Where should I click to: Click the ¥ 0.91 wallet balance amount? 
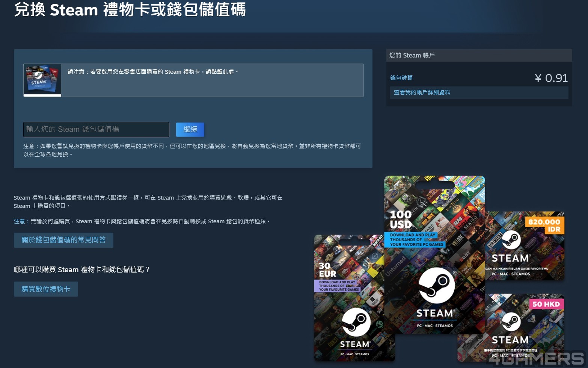coord(551,78)
